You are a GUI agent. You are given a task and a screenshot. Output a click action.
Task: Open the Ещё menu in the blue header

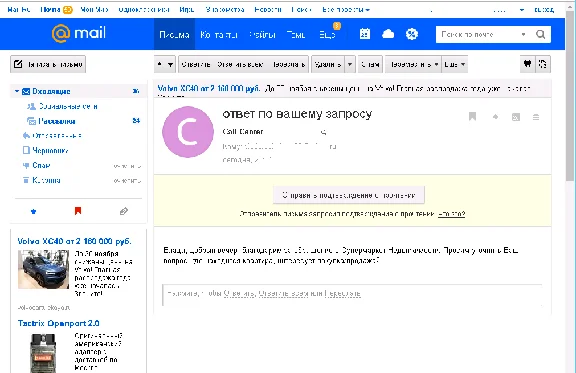click(327, 35)
